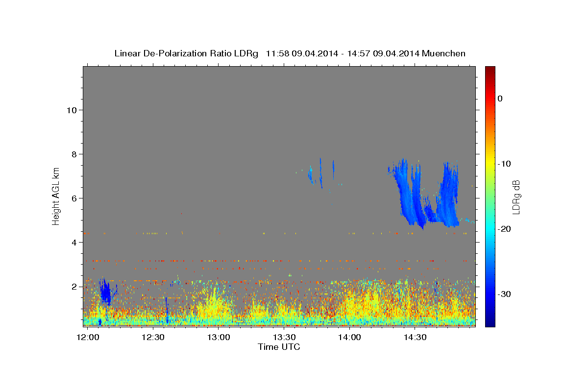
Task: Click the dark red top of colorbar
Action: (x=490, y=71)
